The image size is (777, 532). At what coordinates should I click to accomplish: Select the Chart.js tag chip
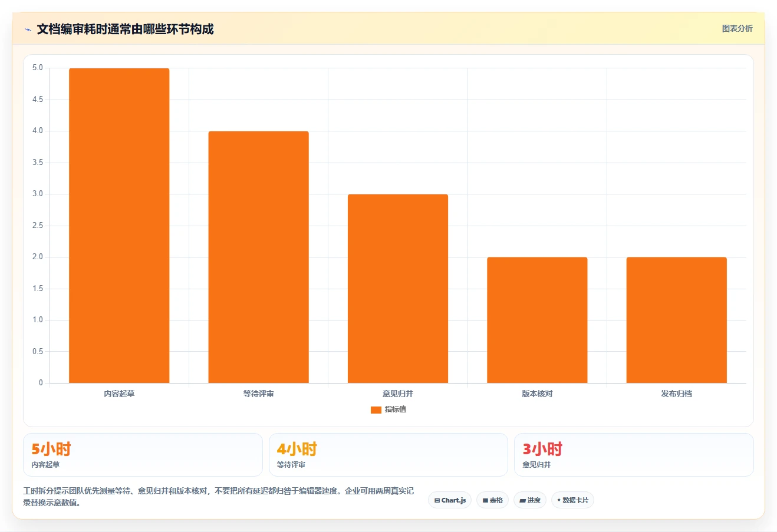(450, 500)
